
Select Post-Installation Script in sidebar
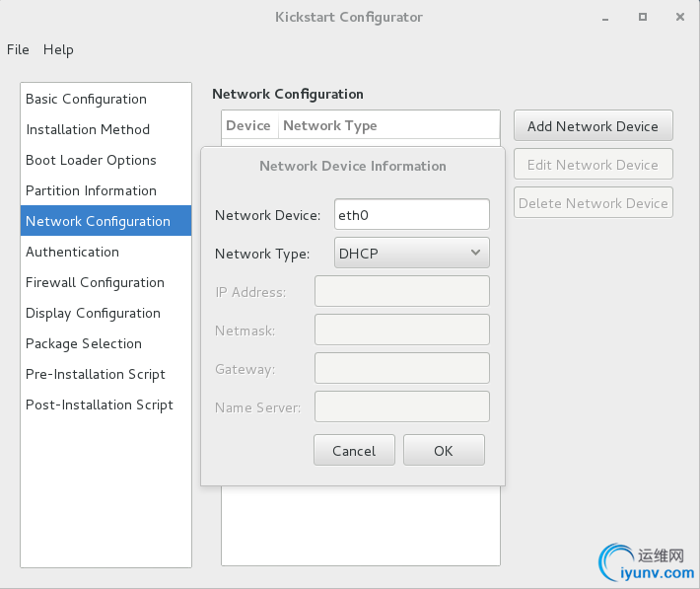(x=100, y=405)
